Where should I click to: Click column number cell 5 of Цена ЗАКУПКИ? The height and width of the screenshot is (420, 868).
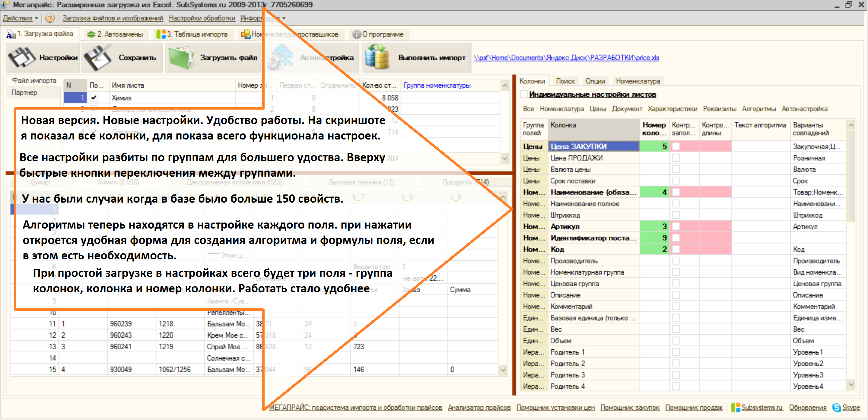(x=654, y=146)
